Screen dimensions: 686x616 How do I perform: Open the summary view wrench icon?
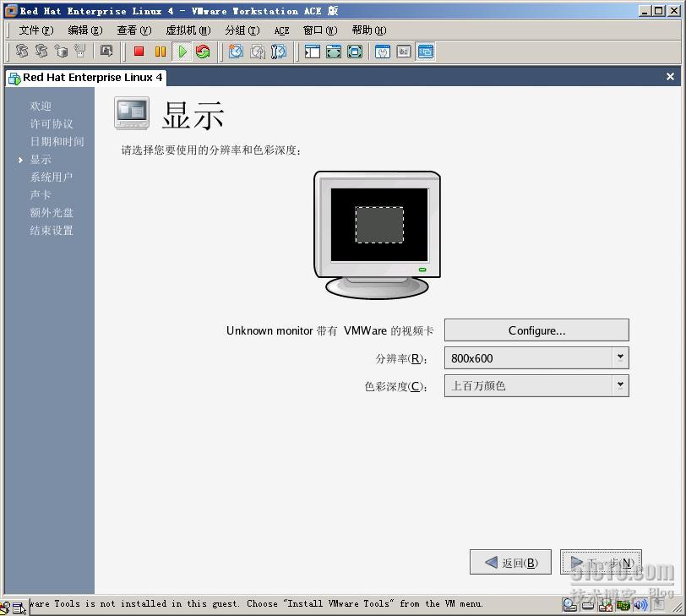[x=383, y=52]
